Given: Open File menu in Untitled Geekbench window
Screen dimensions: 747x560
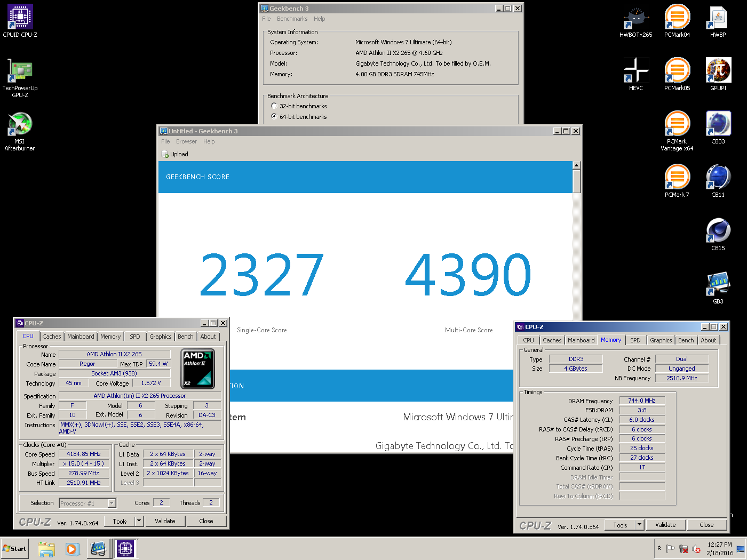Looking at the screenshot, I should point(165,141).
